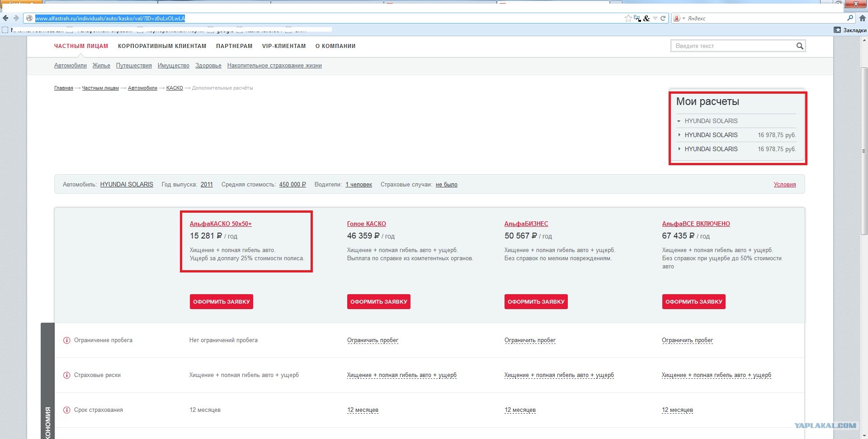Click the browser forward arrow

(x=16, y=18)
